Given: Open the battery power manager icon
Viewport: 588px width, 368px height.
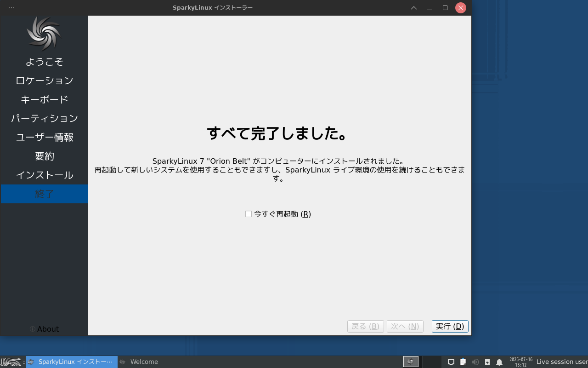Looking at the screenshot, I should (487, 362).
